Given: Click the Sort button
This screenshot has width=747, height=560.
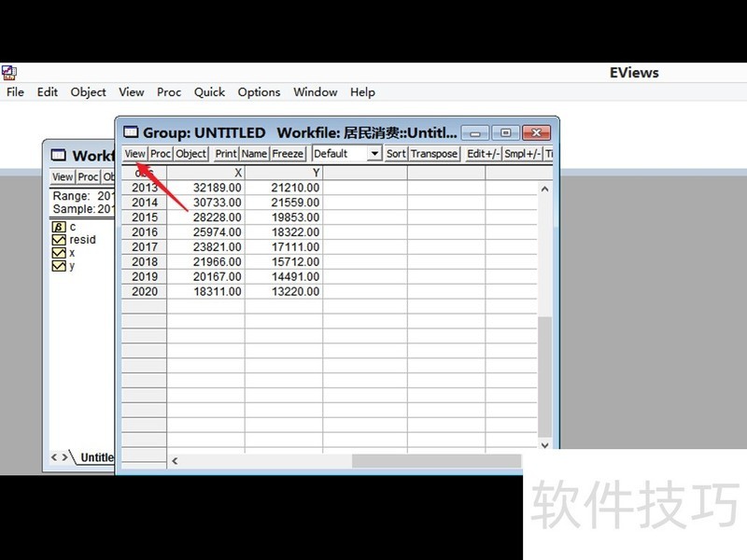Looking at the screenshot, I should 396,154.
